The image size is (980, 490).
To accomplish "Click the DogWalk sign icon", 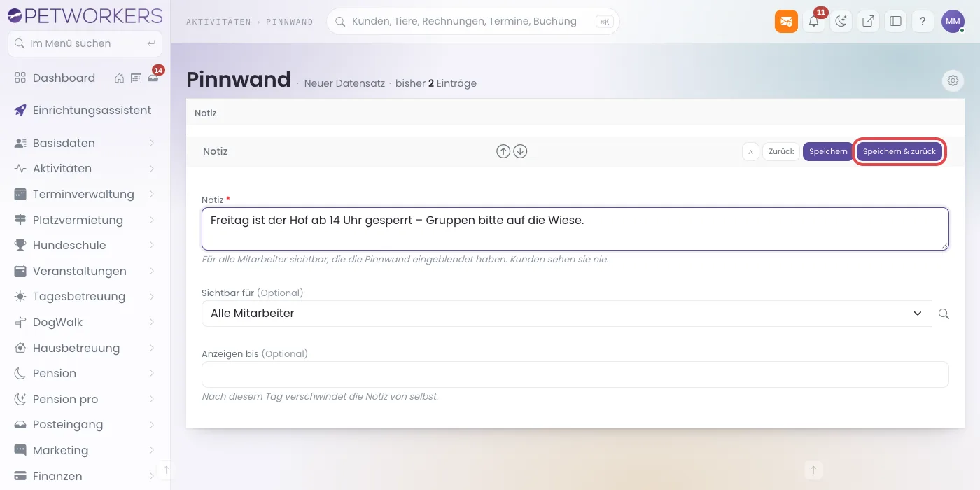I will (x=20, y=323).
